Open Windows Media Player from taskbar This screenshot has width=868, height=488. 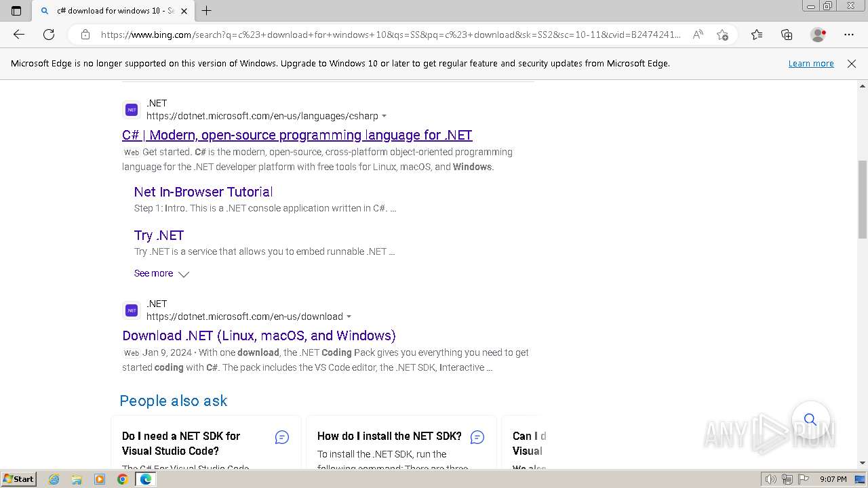[100, 479]
